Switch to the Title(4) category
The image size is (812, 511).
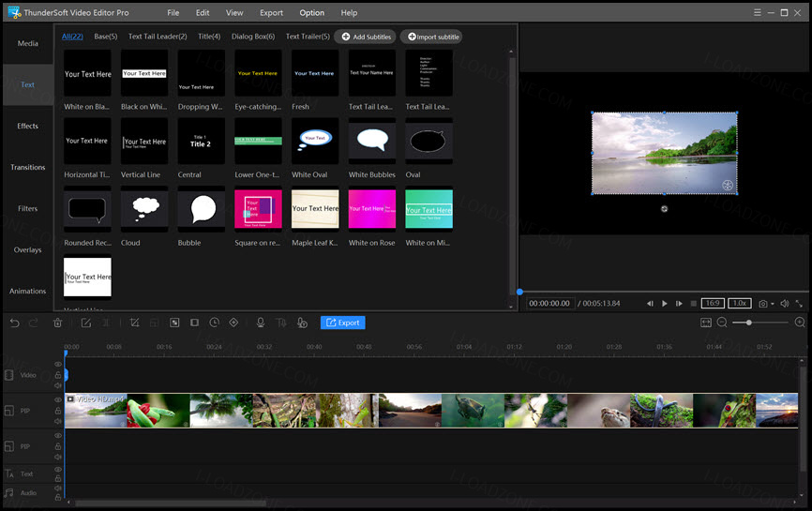pyautogui.click(x=209, y=37)
